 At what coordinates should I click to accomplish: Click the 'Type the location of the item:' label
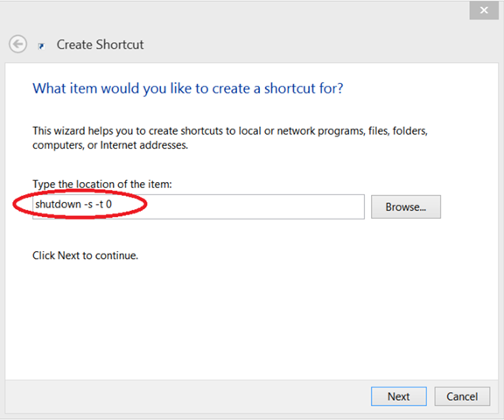102,184
